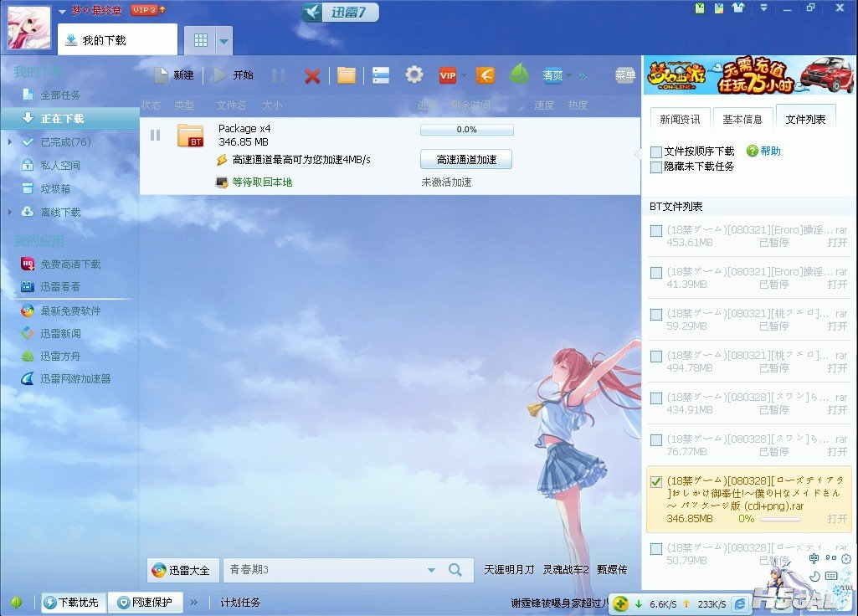
Task: Expand the 已完成(76) tree arrow
Action: [10, 142]
